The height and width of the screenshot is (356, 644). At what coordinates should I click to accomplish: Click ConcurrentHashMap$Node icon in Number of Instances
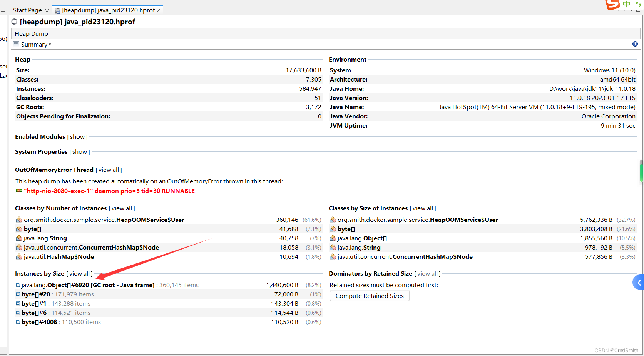point(19,247)
